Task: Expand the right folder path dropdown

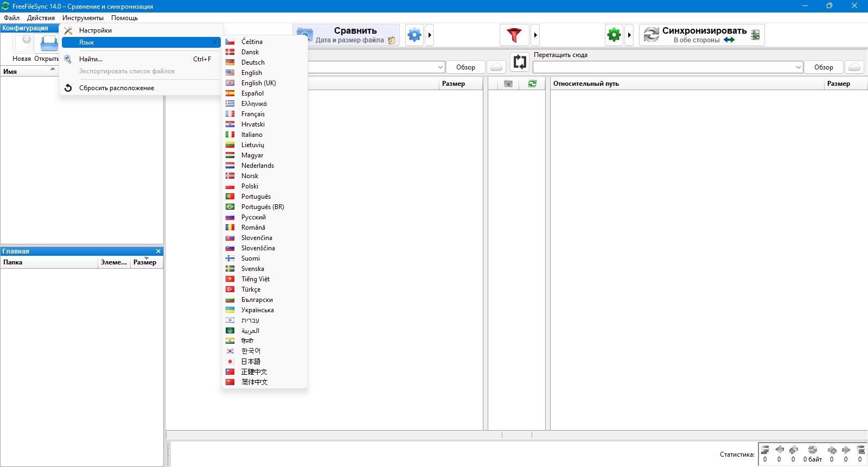Action: (799, 67)
